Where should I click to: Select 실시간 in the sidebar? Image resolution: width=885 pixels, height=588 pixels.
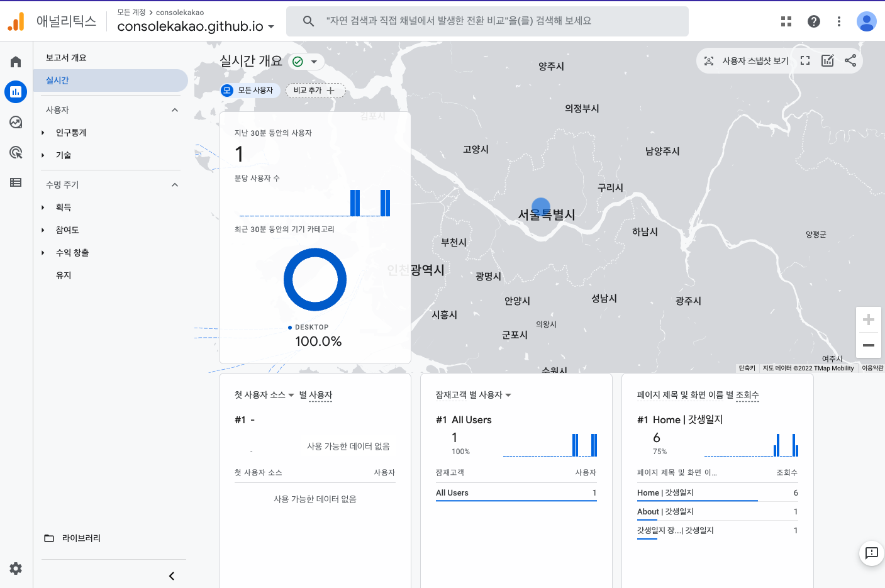[111, 80]
